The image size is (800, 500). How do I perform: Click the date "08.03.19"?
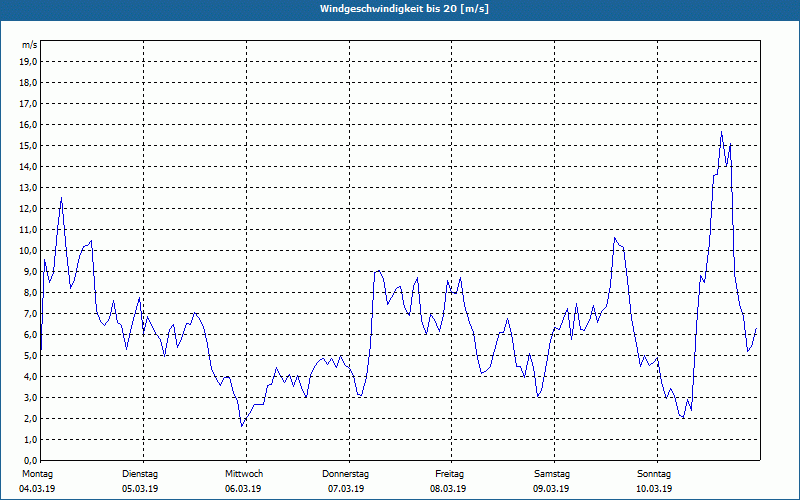click(448, 489)
